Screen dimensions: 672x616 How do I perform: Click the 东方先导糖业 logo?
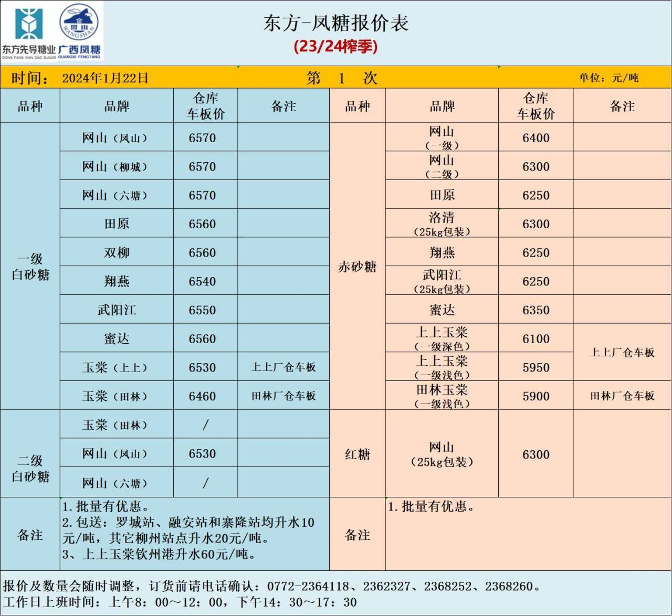[x=28, y=30]
